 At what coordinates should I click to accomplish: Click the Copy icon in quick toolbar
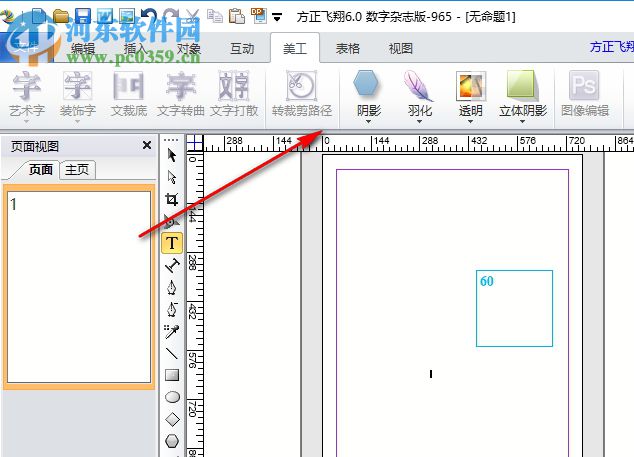(215, 16)
